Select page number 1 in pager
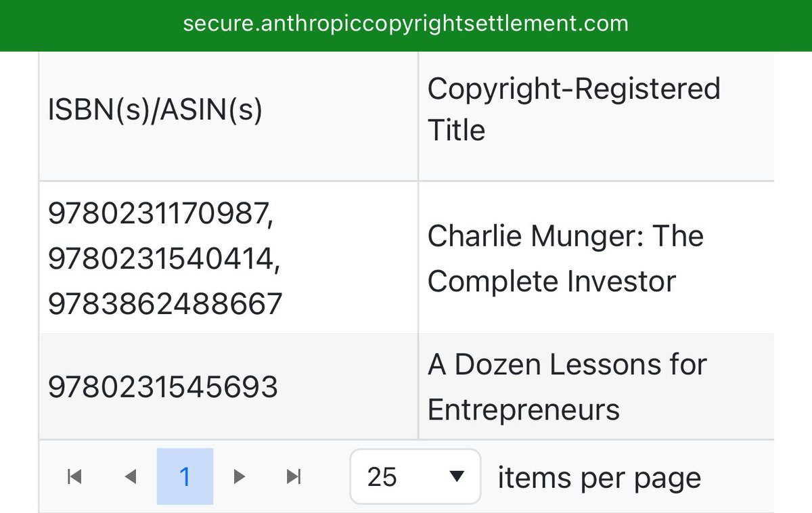This screenshot has height=513, width=812. coord(185,476)
